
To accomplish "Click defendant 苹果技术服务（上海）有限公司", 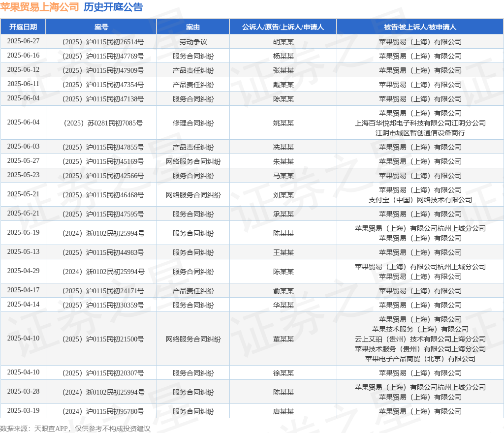I will point(420,329).
